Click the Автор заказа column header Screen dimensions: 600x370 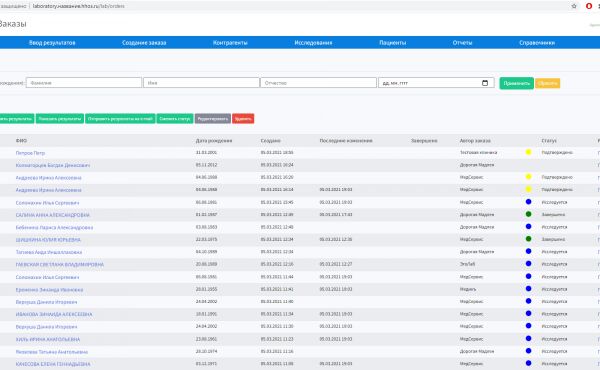pos(475,140)
